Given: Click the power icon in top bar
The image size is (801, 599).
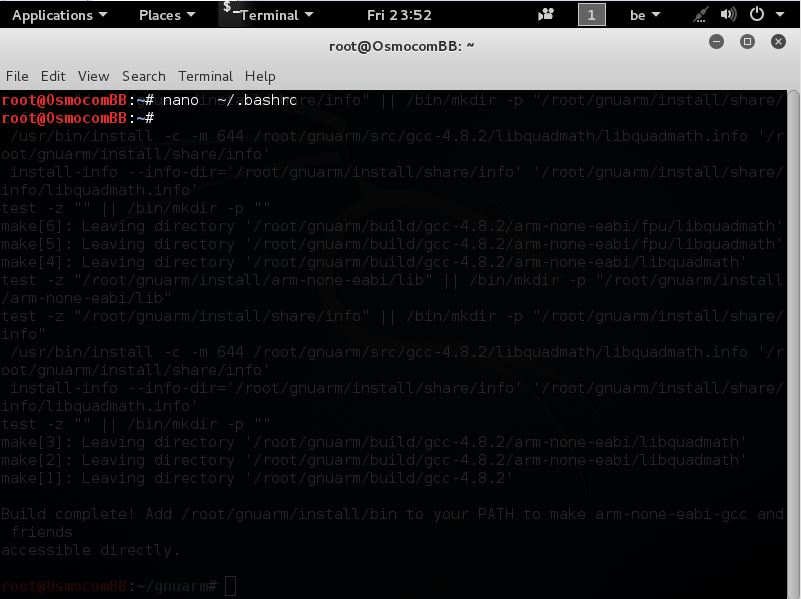Looking at the screenshot, I should (757, 14).
